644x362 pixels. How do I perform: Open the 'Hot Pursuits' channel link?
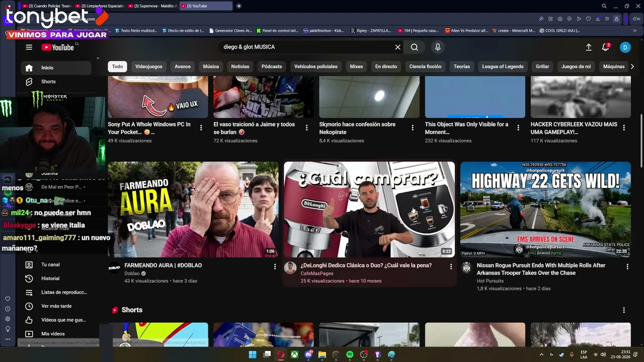(x=490, y=281)
